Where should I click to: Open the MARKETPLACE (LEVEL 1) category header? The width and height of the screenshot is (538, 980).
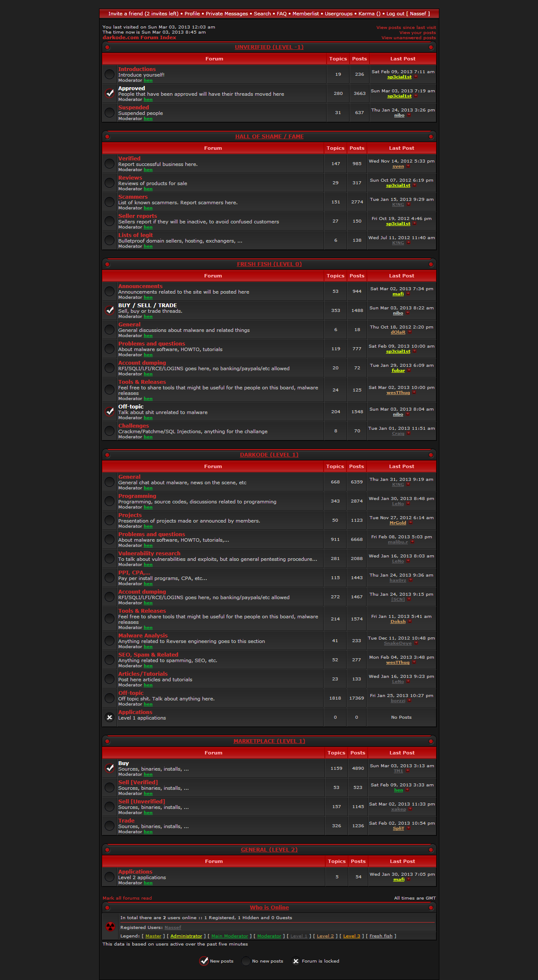[x=269, y=741]
